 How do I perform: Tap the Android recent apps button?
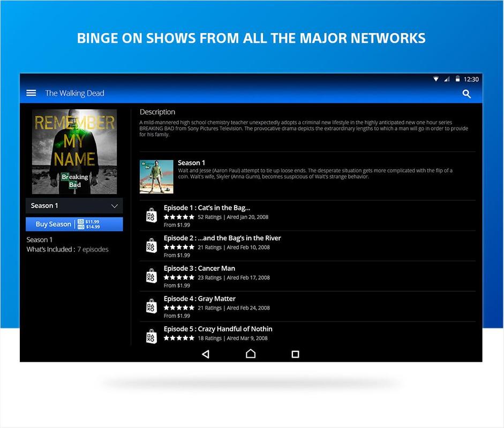click(x=296, y=354)
